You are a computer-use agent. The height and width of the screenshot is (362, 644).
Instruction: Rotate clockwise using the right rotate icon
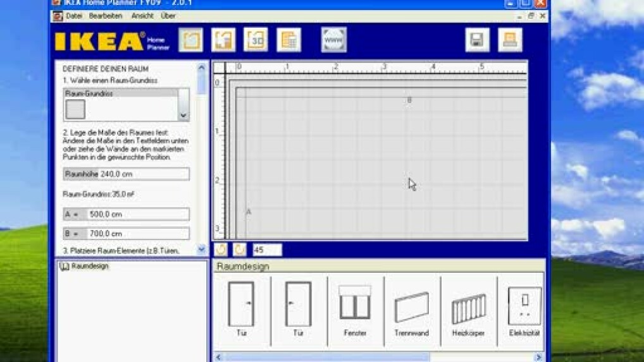pos(240,250)
